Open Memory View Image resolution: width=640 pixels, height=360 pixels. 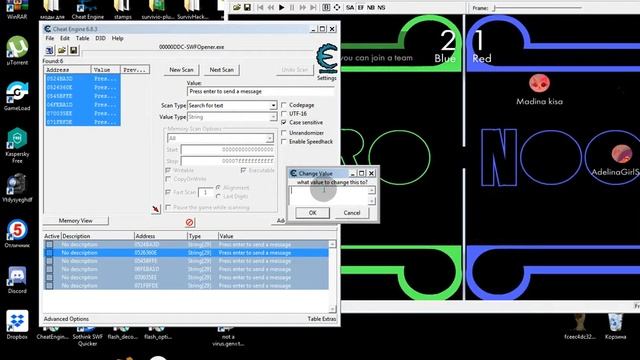pyautogui.click(x=76, y=220)
